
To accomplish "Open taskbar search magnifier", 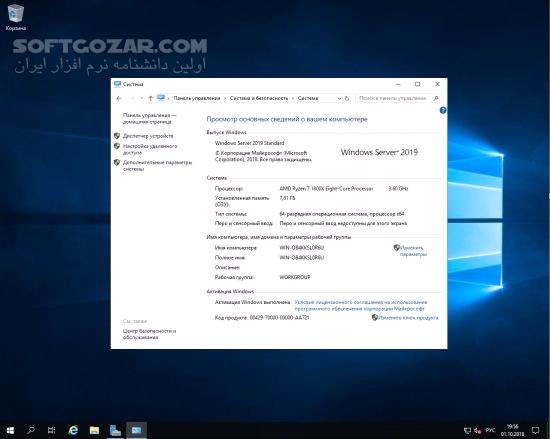I will tap(31, 430).
